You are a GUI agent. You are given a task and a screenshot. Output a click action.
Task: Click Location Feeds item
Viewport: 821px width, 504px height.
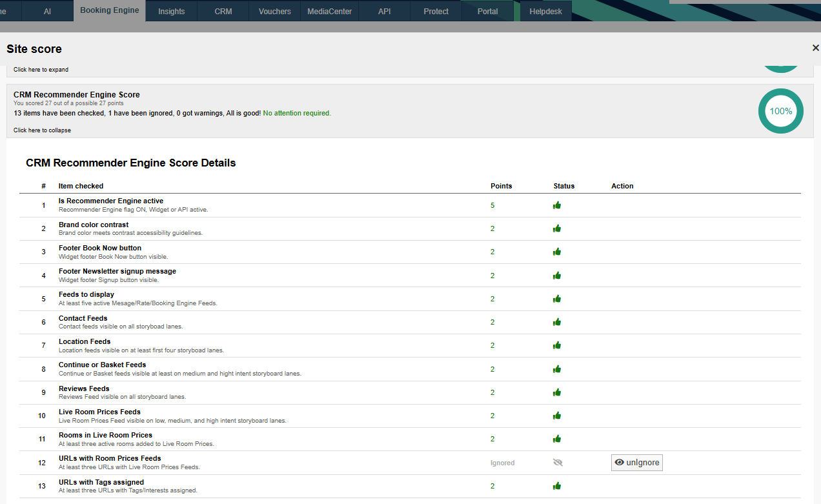pyautogui.click(x=85, y=341)
